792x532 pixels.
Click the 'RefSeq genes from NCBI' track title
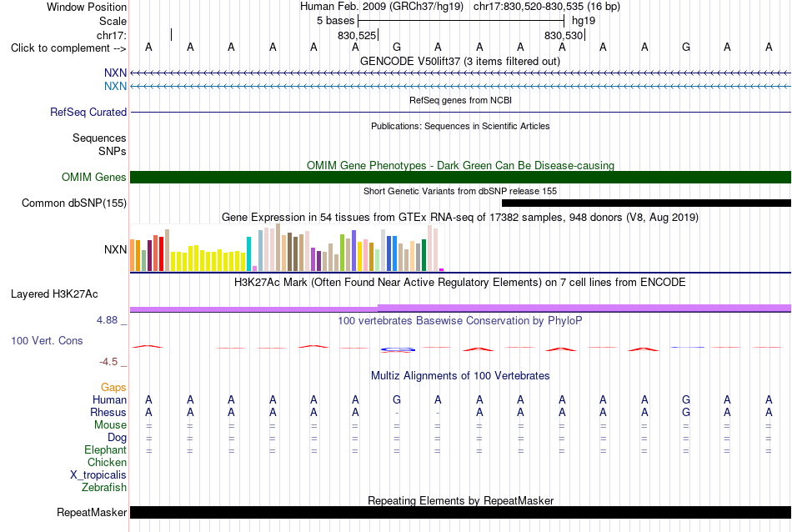(460, 100)
